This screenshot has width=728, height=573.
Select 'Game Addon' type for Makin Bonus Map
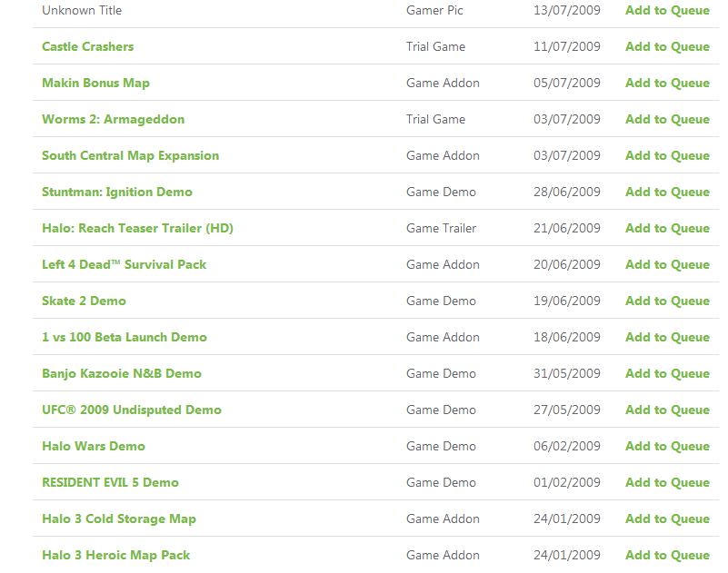(x=443, y=83)
